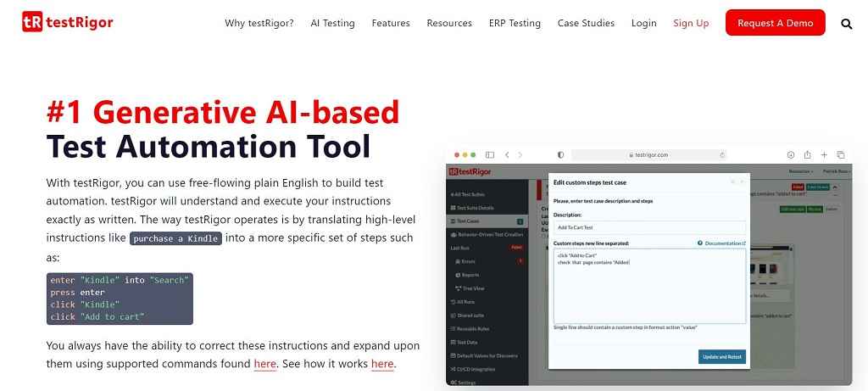Click the privacy shield icon beside the address bar
Image resolution: width=868 pixels, height=391 pixels.
click(560, 155)
